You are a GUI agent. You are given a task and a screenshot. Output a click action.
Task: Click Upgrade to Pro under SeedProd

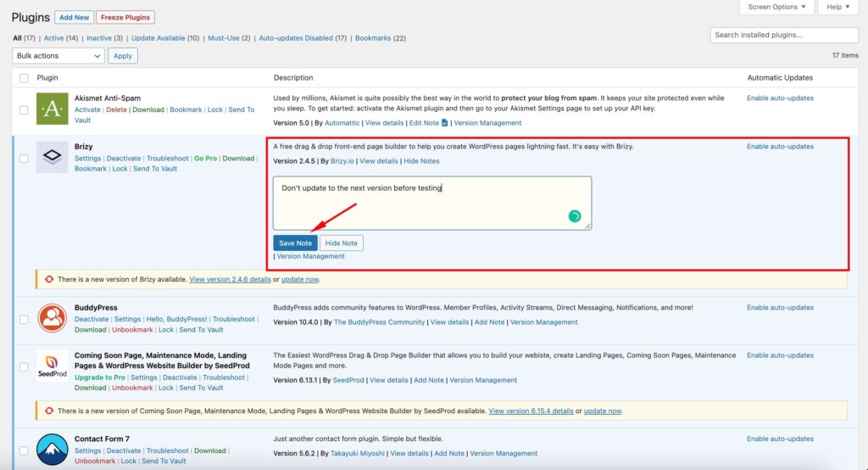(x=100, y=378)
